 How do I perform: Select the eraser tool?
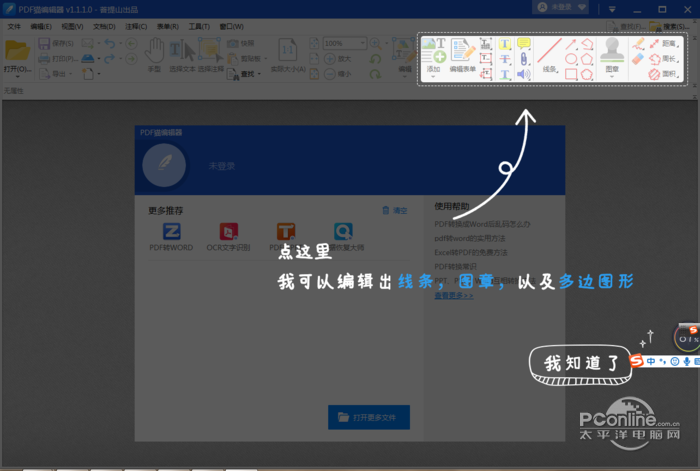pos(638,58)
